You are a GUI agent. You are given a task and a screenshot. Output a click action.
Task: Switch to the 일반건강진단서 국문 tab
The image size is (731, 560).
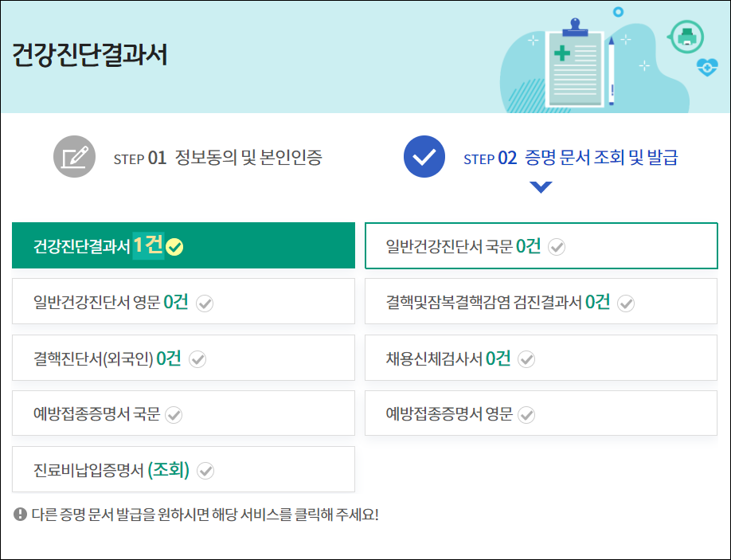(541, 246)
